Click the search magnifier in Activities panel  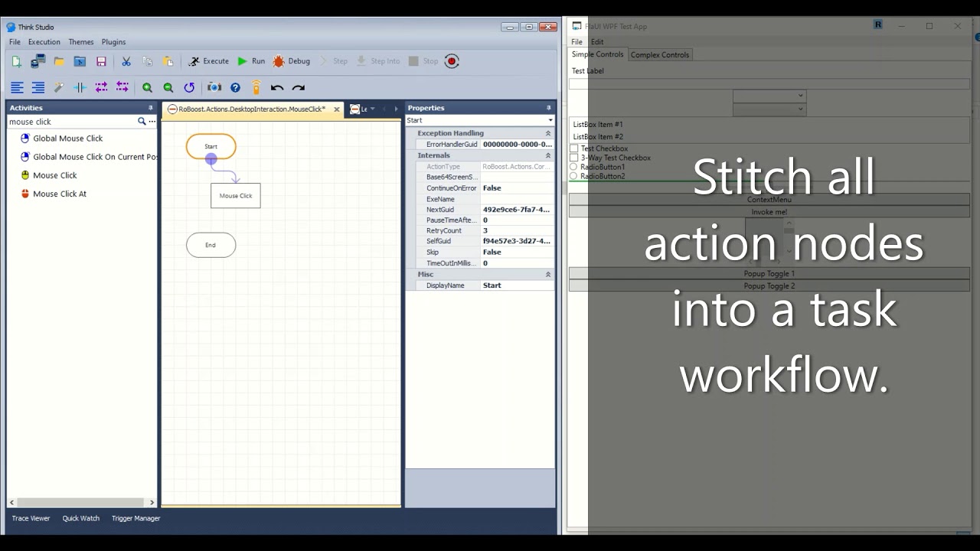tap(142, 121)
